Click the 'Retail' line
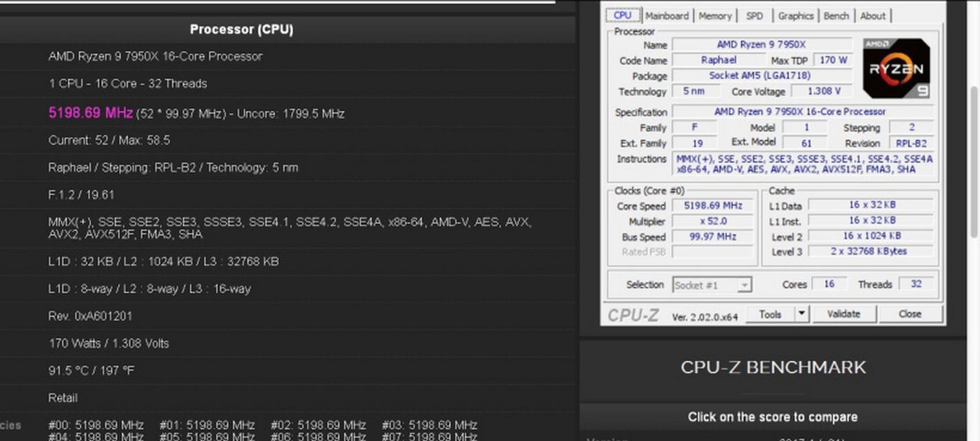 click(x=63, y=398)
